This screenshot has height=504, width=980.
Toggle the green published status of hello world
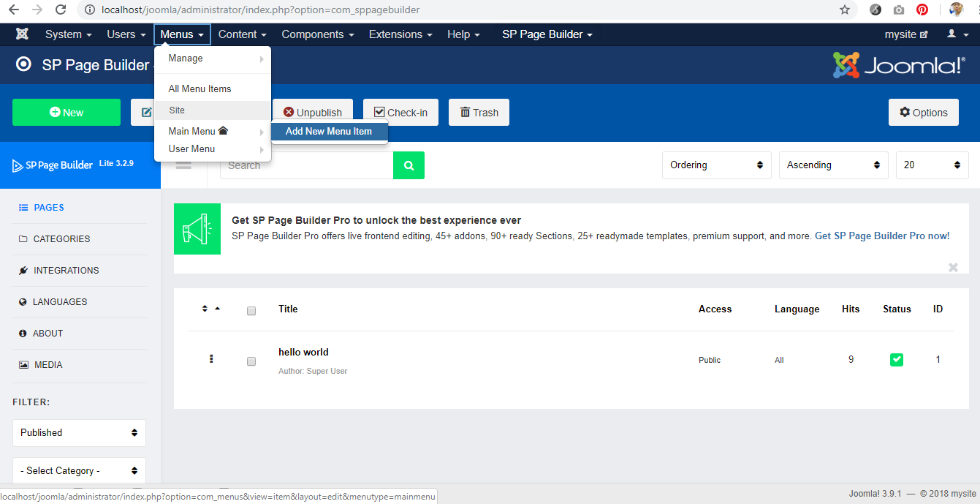tap(896, 360)
